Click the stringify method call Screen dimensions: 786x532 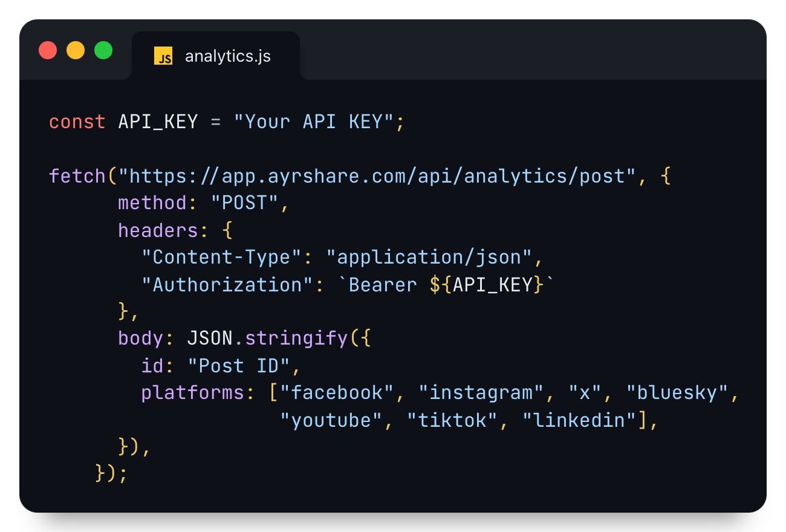point(296,339)
